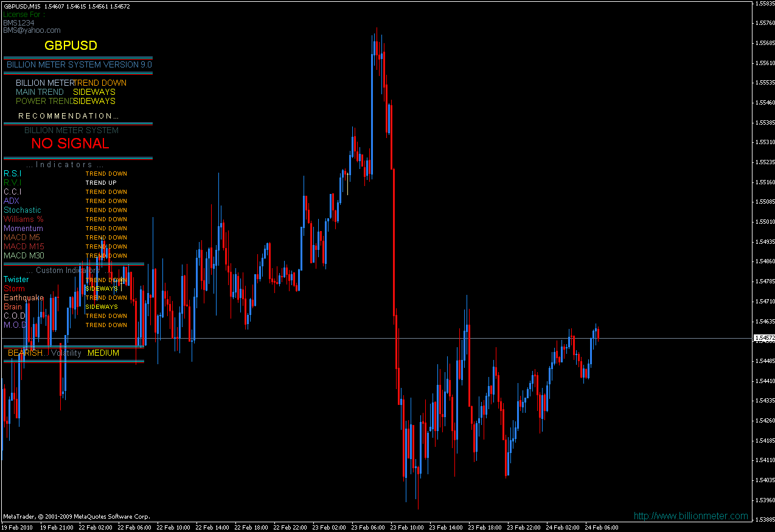The width and height of the screenshot is (775, 532).
Task: Click the ADX indicator label
Action: (12, 201)
